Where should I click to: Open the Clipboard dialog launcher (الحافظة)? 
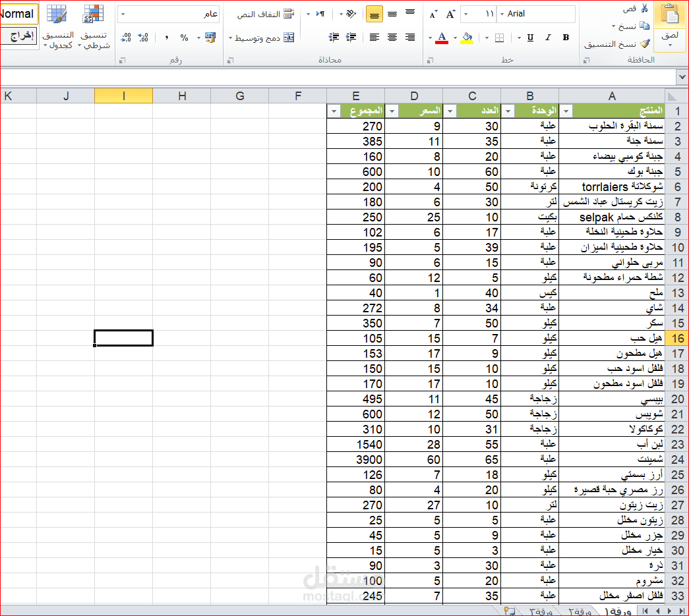586,60
